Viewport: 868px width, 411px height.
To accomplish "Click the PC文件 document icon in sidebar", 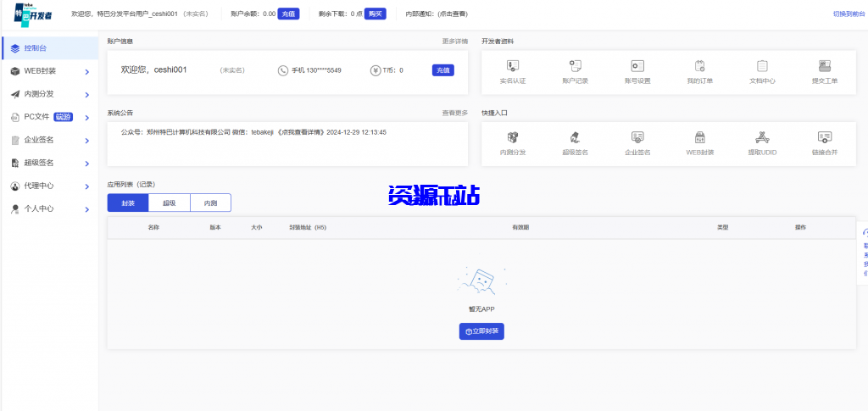I will tap(15, 117).
